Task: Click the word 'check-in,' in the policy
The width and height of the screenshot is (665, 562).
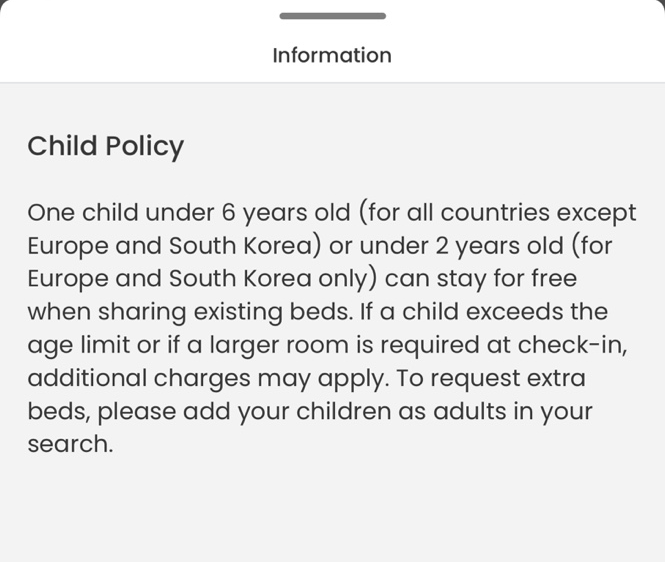Action: [573, 345]
